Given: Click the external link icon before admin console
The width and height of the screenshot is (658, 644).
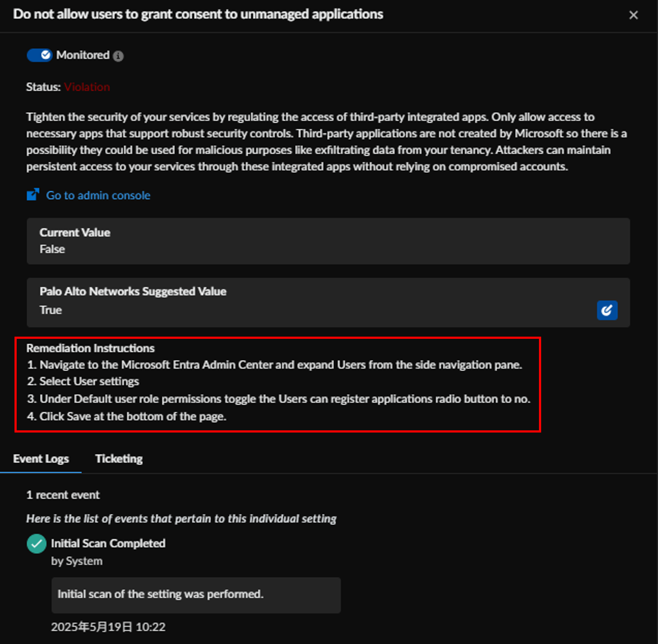Looking at the screenshot, I should pyautogui.click(x=33, y=195).
